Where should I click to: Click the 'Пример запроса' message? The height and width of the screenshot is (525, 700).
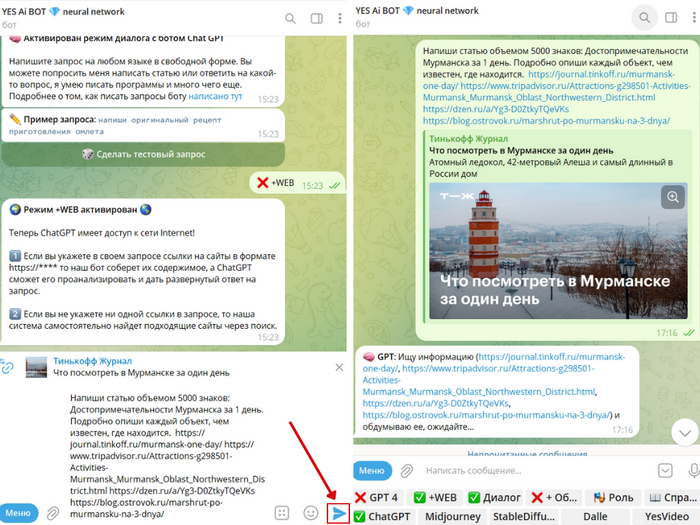(143, 125)
